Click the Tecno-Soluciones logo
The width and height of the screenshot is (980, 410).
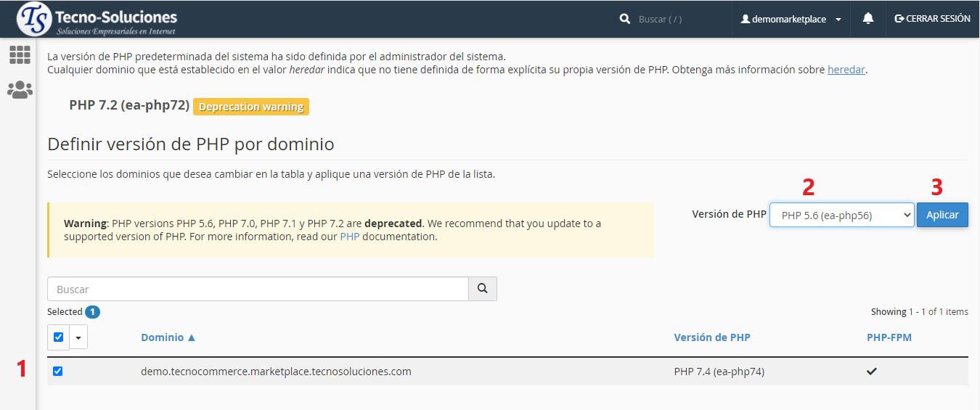(97, 20)
